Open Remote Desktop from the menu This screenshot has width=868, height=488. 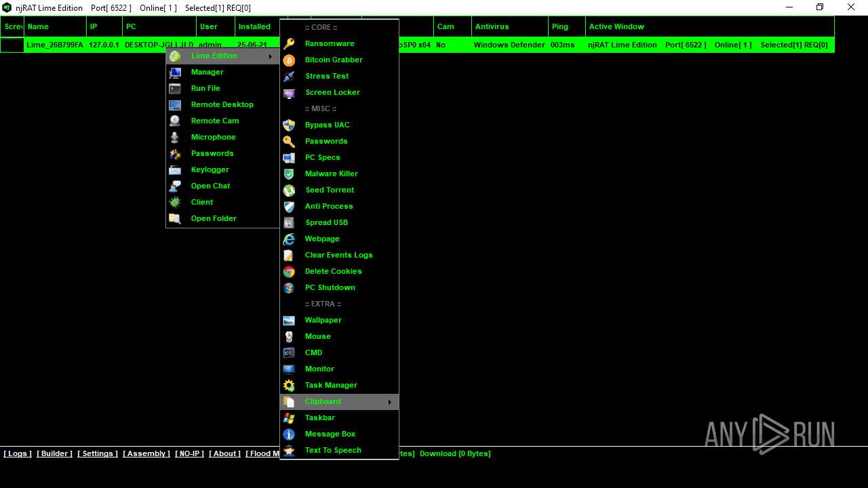(222, 104)
